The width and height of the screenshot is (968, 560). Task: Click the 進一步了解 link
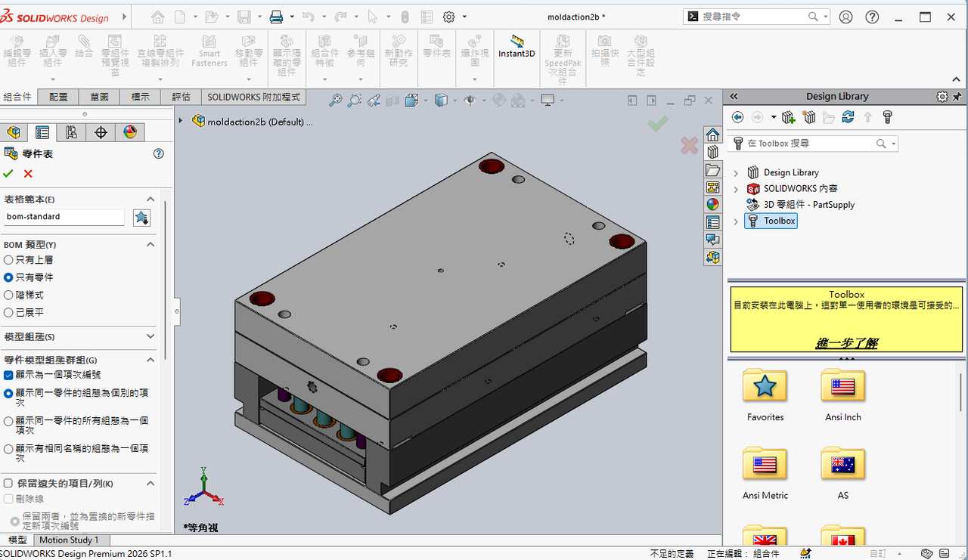point(846,343)
